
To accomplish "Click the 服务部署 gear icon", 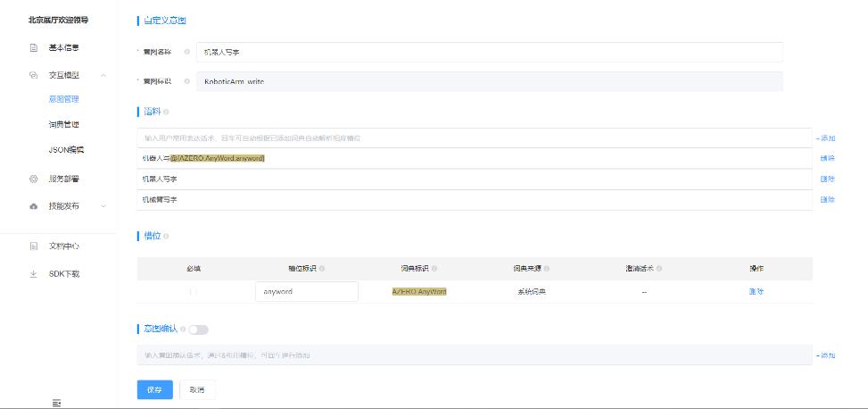I will coord(33,179).
